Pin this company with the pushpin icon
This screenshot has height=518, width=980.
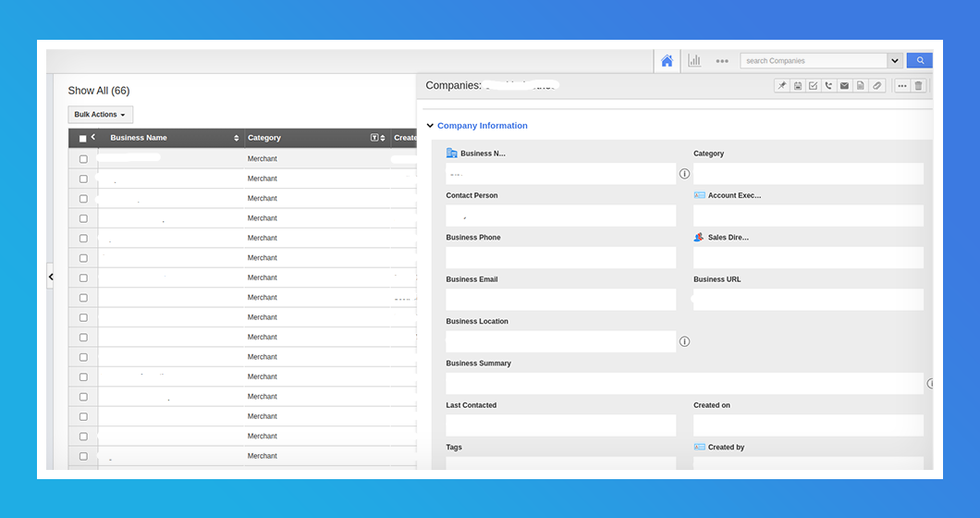point(782,86)
